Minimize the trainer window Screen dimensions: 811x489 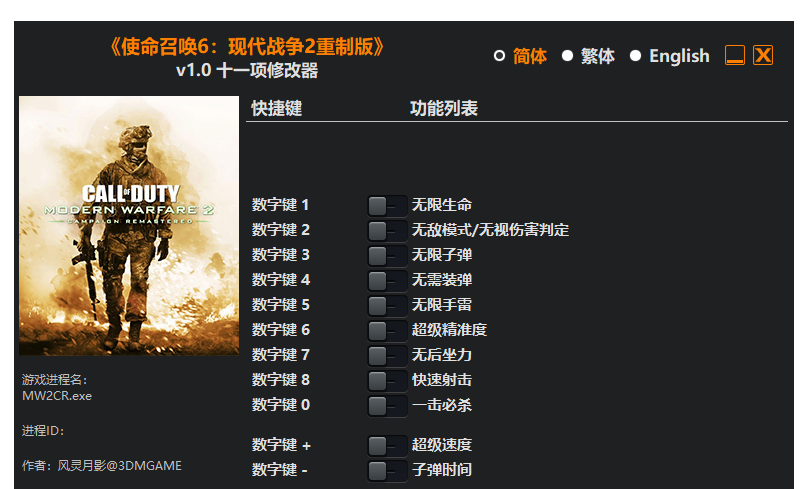click(x=735, y=55)
